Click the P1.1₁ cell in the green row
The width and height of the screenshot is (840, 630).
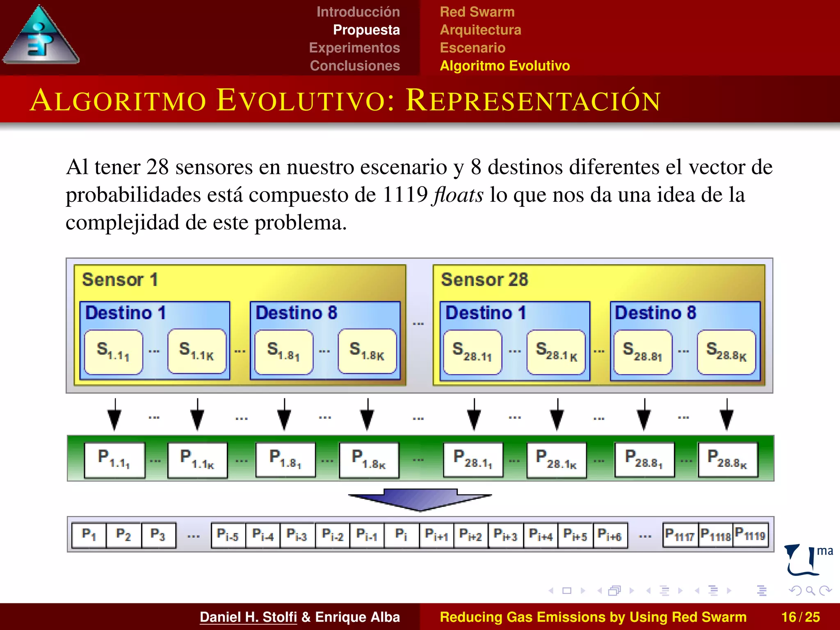point(115,460)
